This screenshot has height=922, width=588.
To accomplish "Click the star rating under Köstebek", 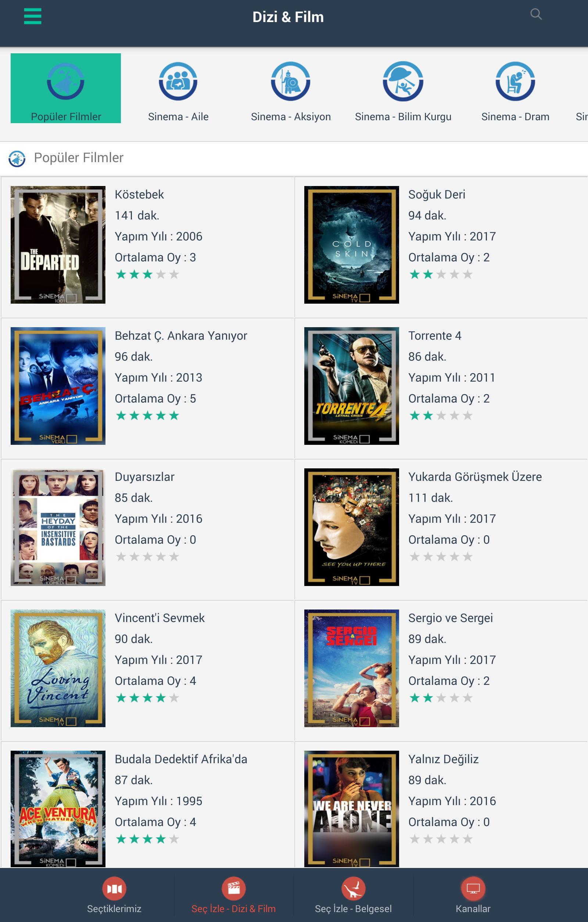I will tap(147, 275).
